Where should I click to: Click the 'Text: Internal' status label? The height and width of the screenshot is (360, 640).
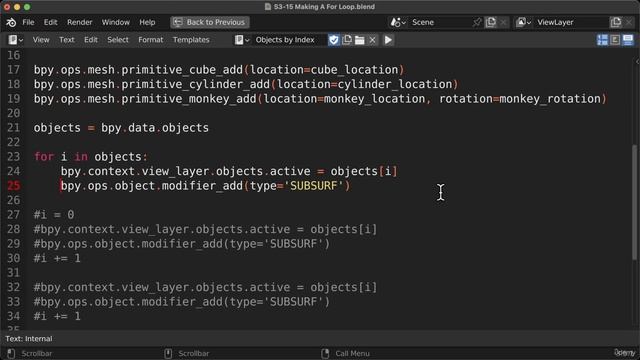click(29, 339)
